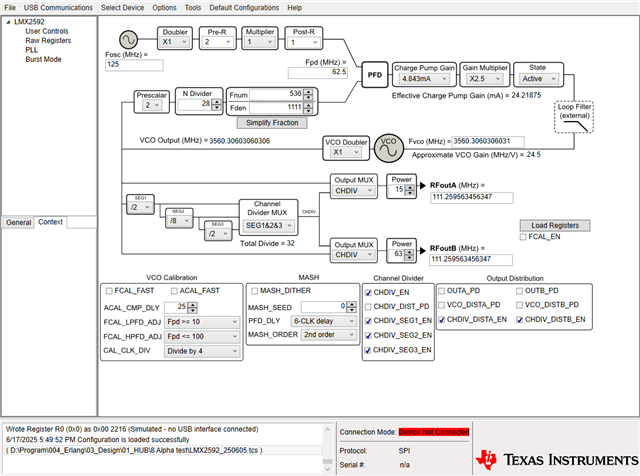The height and width of the screenshot is (476, 640).
Task: Open the SEG1 divider dropdown
Action: click(x=140, y=207)
